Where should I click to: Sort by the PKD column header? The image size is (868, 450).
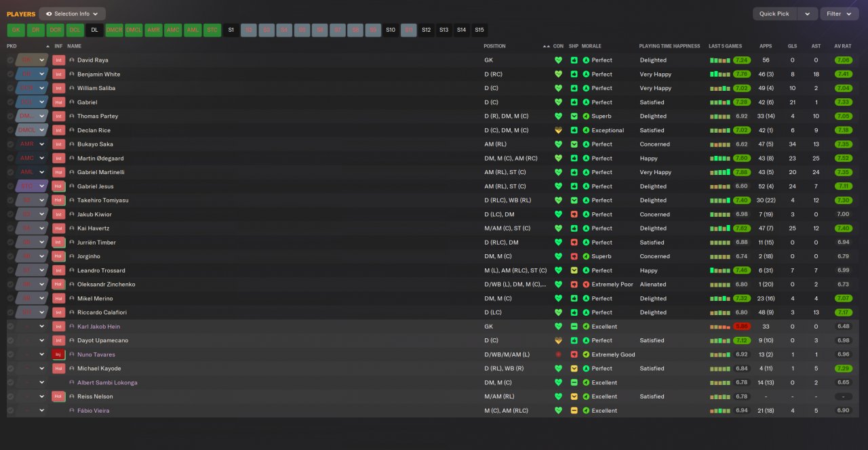(x=12, y=46)
